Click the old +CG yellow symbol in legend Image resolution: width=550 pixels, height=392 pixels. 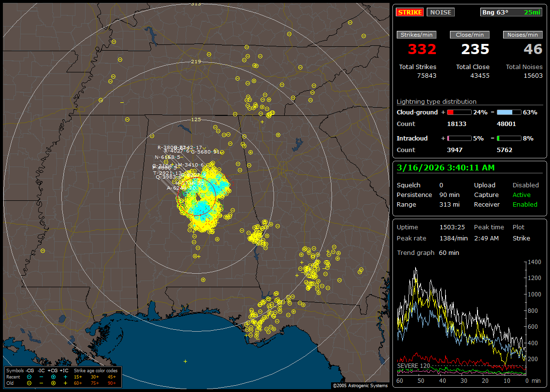(53, 383)
